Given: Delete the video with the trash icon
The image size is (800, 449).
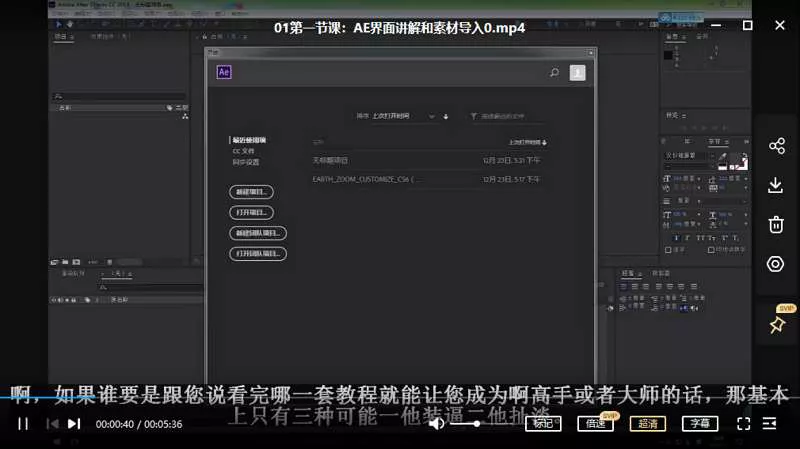Looking at the screenshot, I should [776, 224].
